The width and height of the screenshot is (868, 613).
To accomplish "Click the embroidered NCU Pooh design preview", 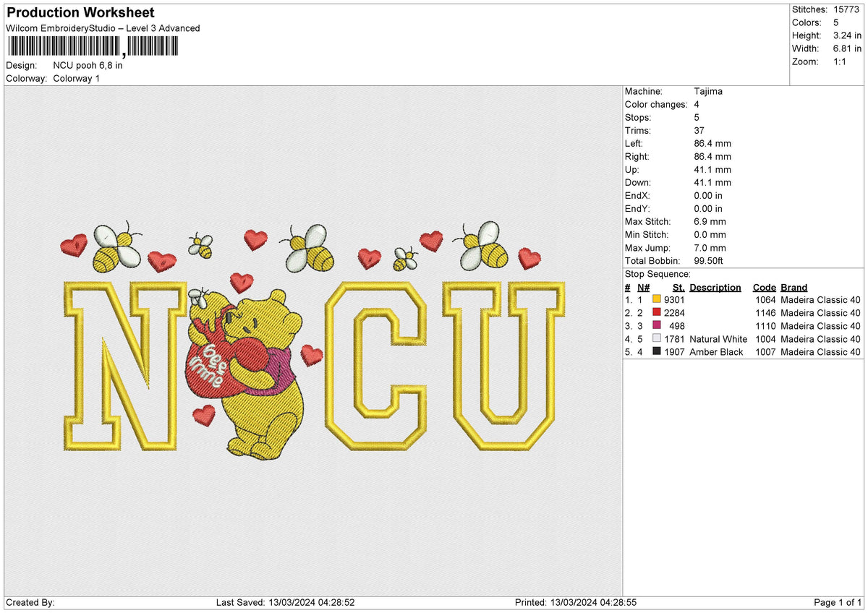I will tap(313, 340).
